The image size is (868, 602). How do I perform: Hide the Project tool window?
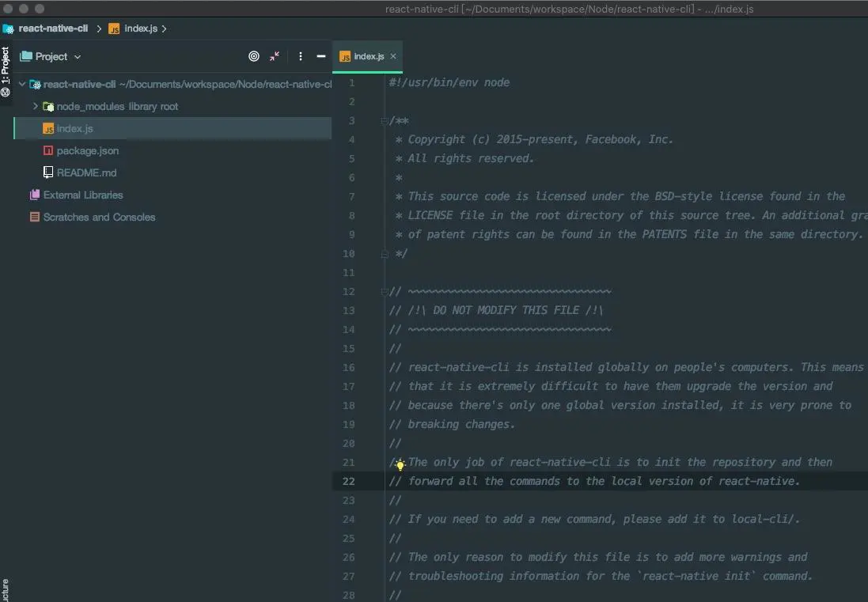[320, 56]
